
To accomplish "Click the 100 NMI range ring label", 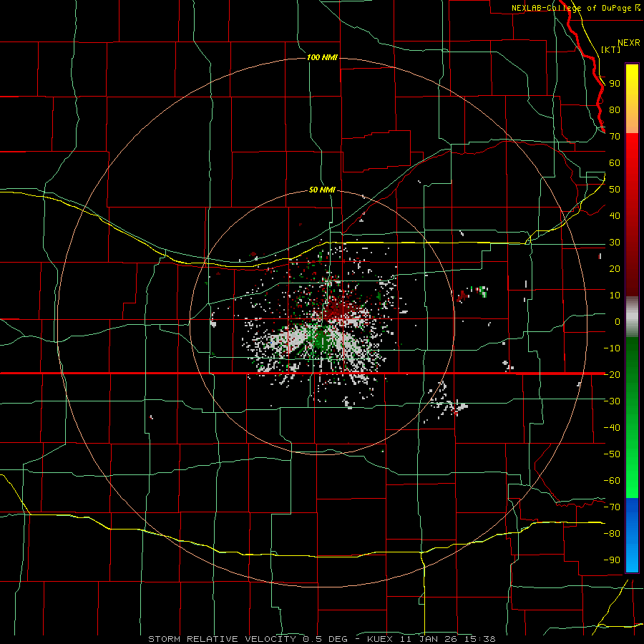I will pyautogui.click(x=322, y=57).
